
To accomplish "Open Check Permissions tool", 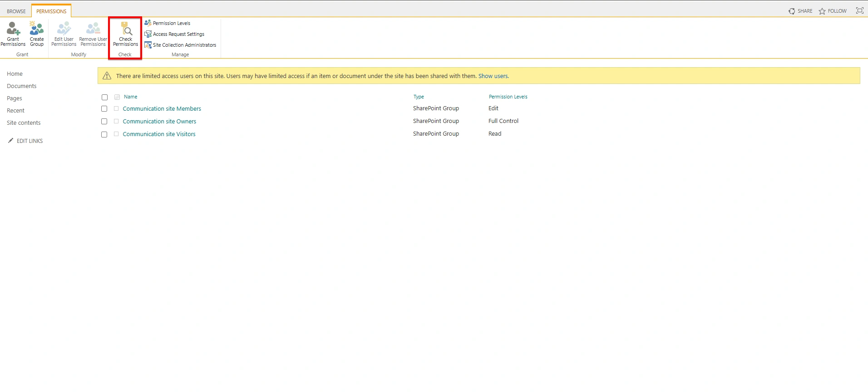I will coord(125,34).
